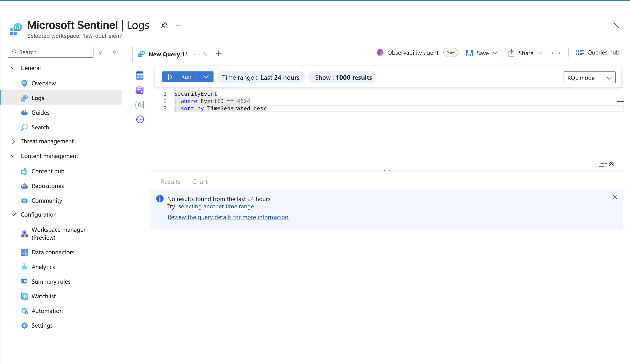Change the Time range setting
The height and width of the screenshot is (364, 630).
pyautogui.click(x=261, y=77)
